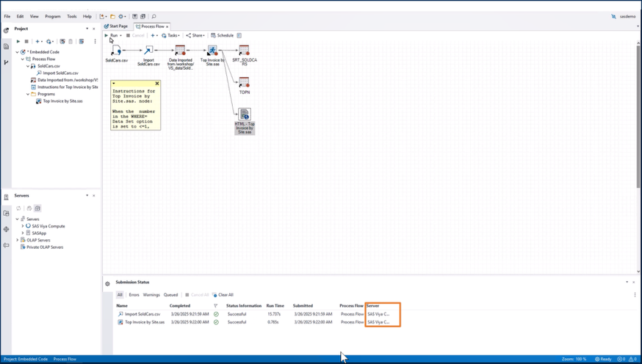This screenshot has height=364, width=642.
Task: Click the Schedule button
Action: click(x=223, y=35)
